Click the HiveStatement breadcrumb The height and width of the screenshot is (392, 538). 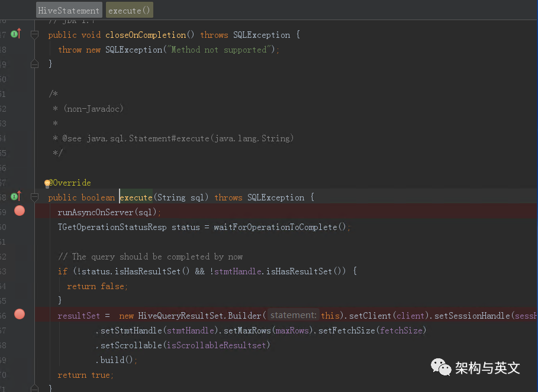point(69,10)
